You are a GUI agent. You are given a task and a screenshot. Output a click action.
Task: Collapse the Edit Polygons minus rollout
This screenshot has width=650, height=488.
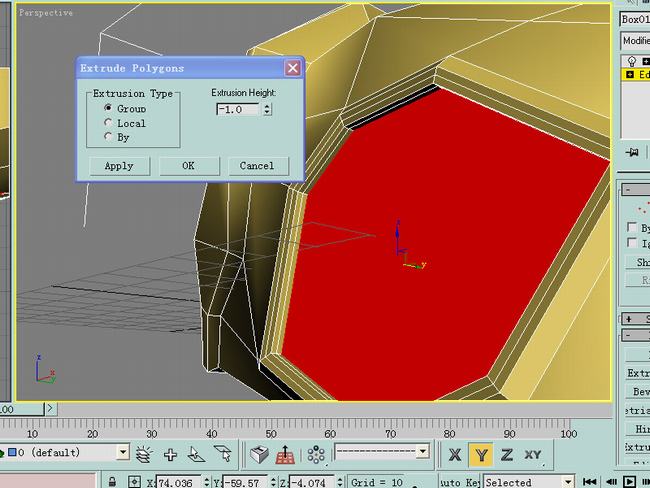pyautogui.click(x=636, y=335)
